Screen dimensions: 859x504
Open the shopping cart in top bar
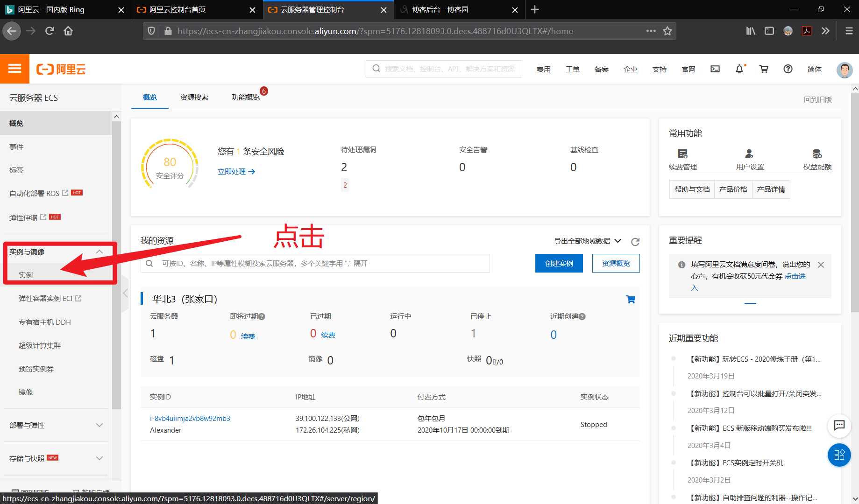764,69
